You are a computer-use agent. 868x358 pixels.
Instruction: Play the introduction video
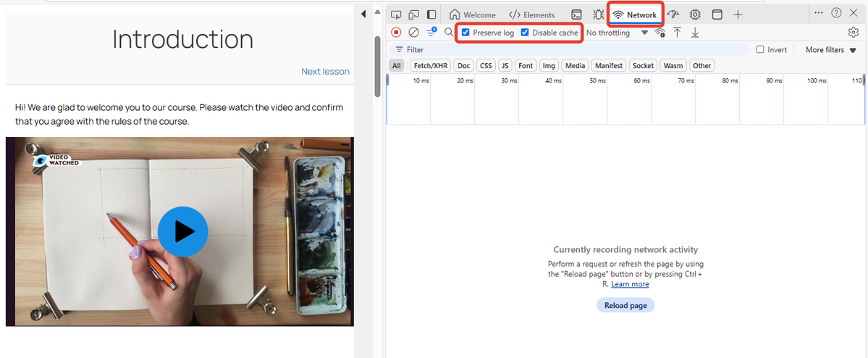[182, 232]
